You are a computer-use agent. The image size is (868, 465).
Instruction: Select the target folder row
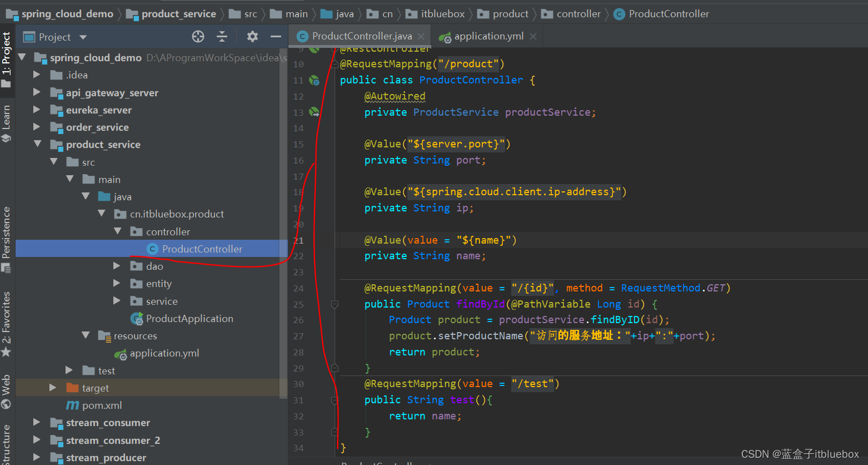click(151, 388)
